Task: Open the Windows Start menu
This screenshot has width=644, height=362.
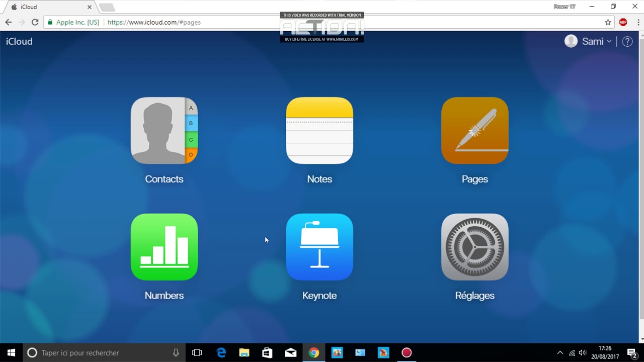Action: (11, 352)
